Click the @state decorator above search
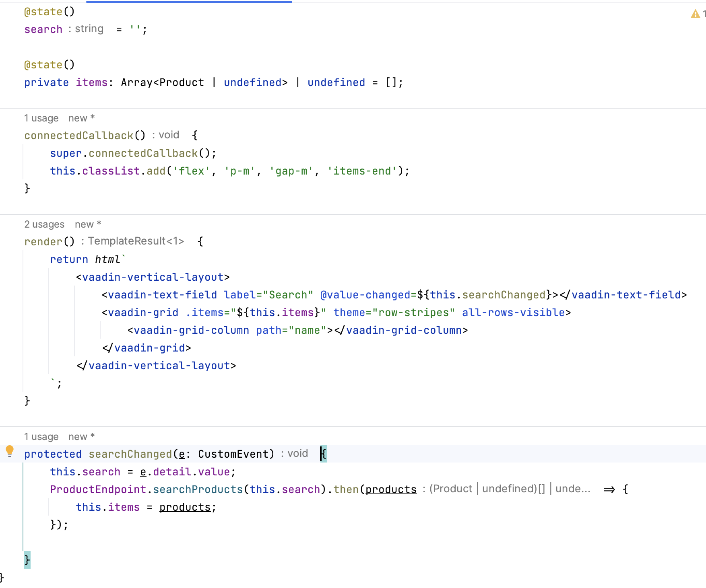The image size is (706, 588). tap(43, 12)
